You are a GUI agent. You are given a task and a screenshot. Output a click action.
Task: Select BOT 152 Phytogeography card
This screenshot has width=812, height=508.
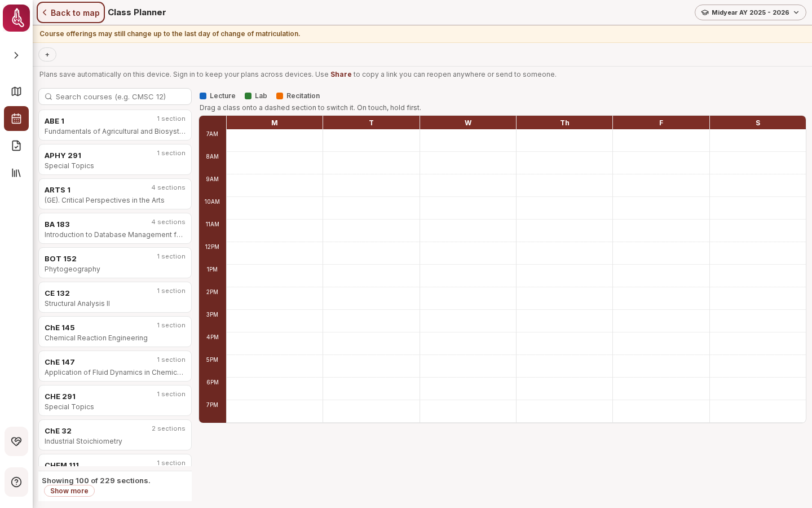(115, 263)
